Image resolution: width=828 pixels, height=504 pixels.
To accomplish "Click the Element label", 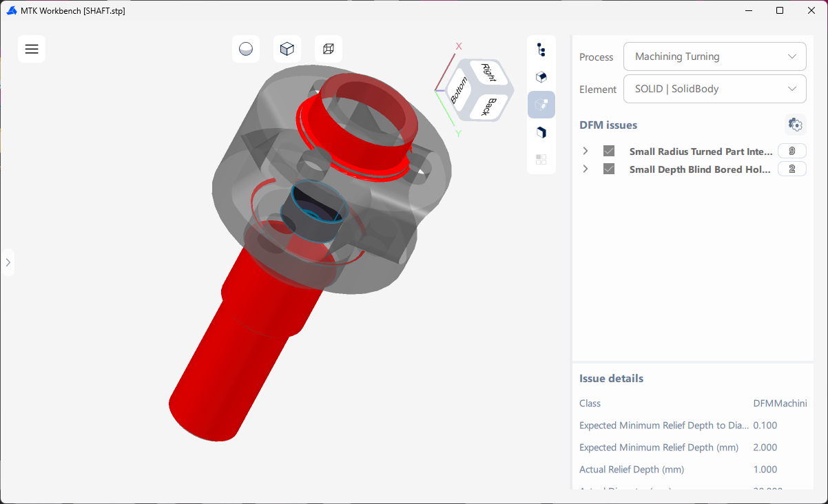I will (598, 90).
